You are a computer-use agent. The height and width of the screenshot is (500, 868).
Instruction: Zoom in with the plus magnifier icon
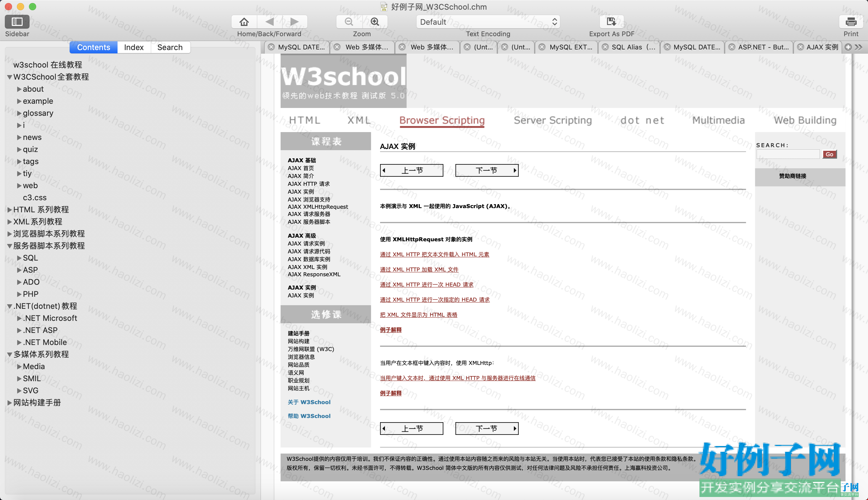tap(375, 22)
